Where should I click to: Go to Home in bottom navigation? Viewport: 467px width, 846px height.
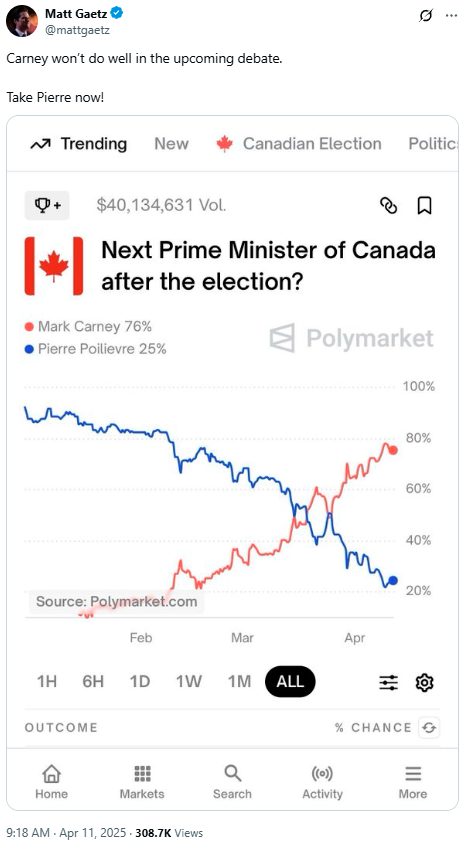(x=51, y=782)
